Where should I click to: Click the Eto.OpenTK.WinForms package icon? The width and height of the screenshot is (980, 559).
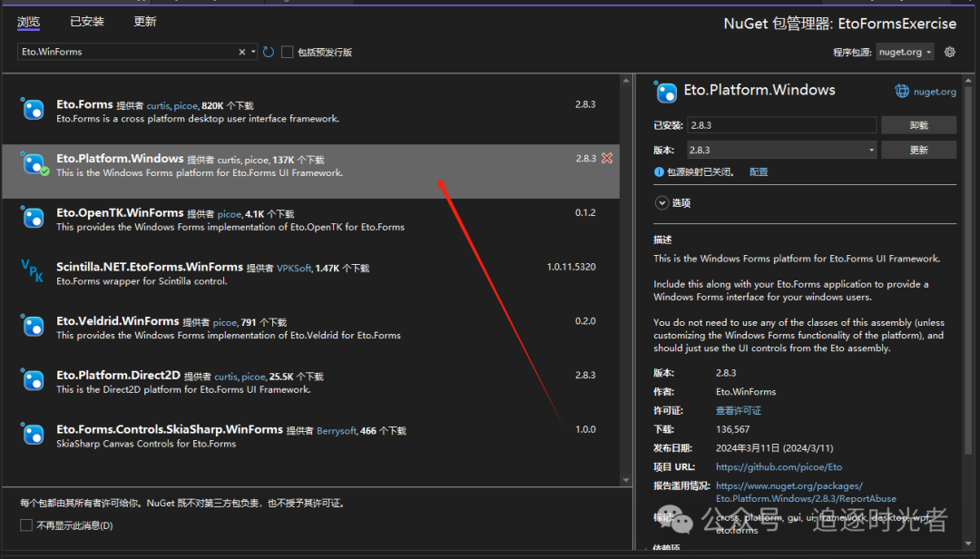click(x=33, y=218)
